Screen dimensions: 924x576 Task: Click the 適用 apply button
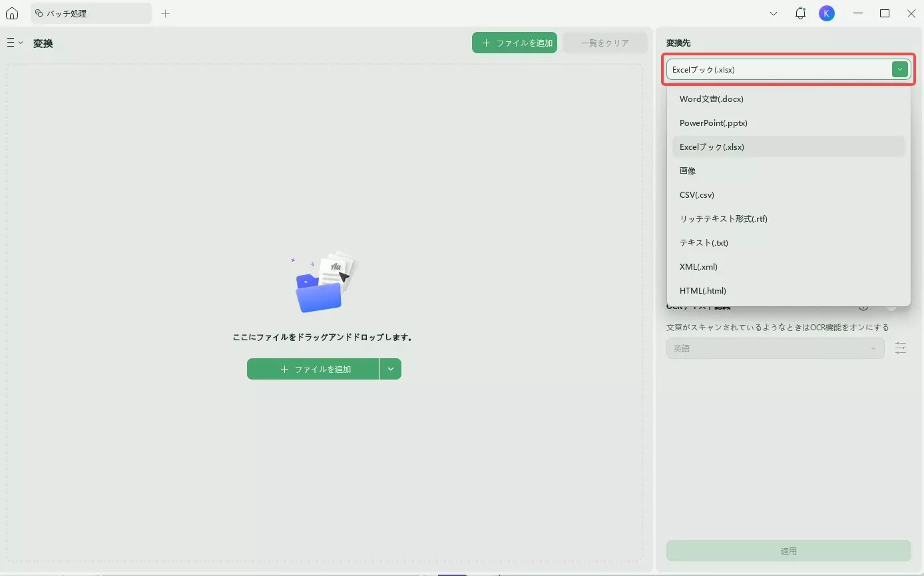coord(789,551)
